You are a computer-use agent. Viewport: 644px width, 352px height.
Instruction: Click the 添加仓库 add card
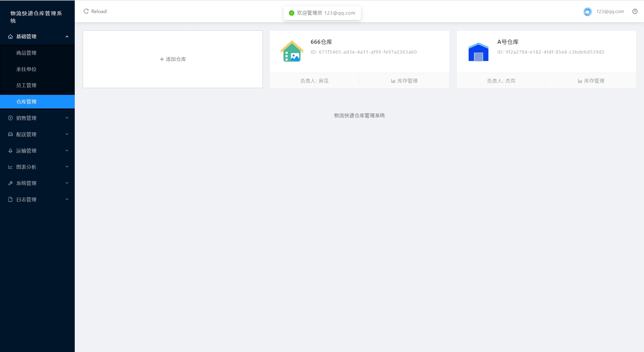pos(173,59)
